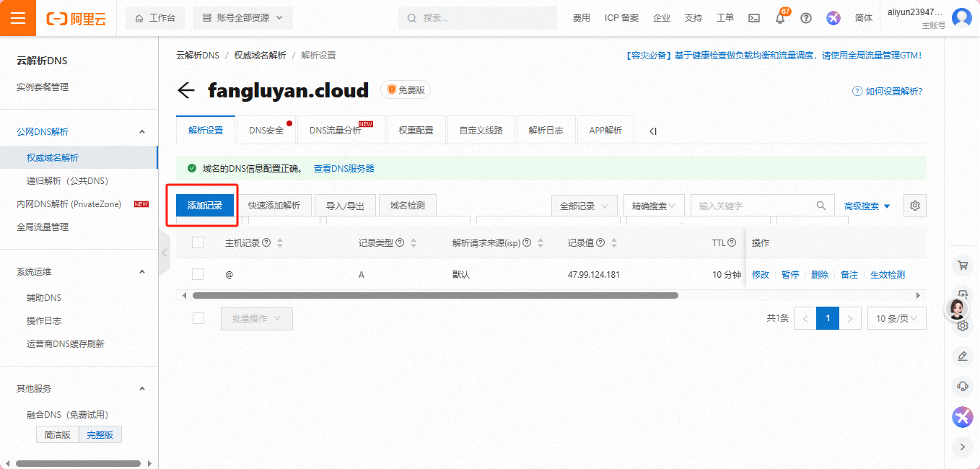The image size is (980, 469).
Task: Switch sidebar to 完整版 mode
Action: pyautogui.click(x=100, y=434)
